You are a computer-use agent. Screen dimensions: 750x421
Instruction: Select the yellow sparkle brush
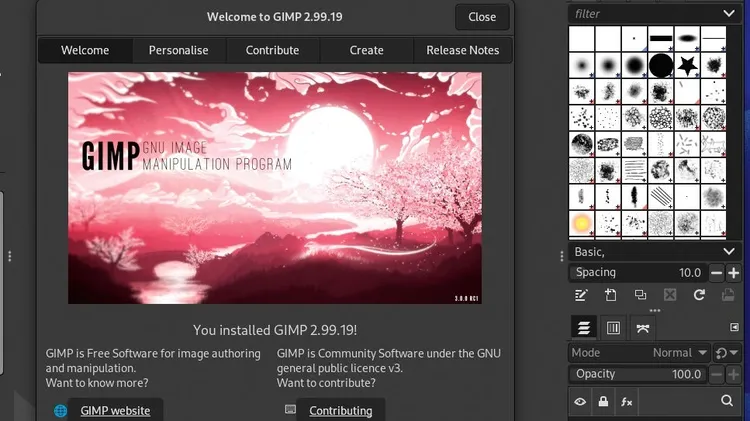(x=582, y=223)
